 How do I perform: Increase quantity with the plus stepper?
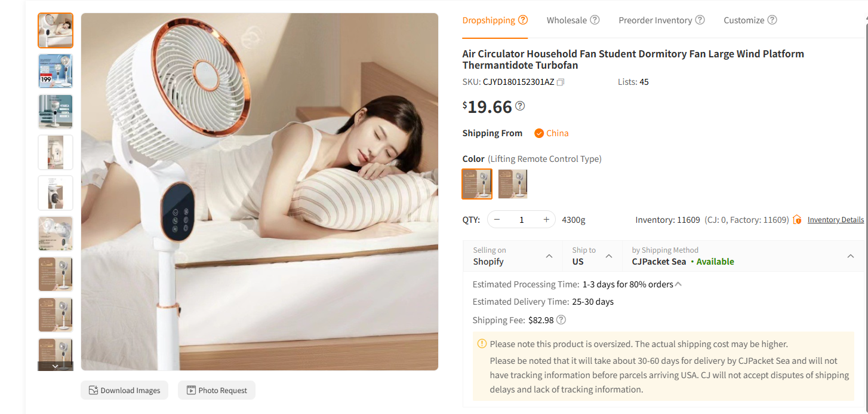(x=545, y=219)
